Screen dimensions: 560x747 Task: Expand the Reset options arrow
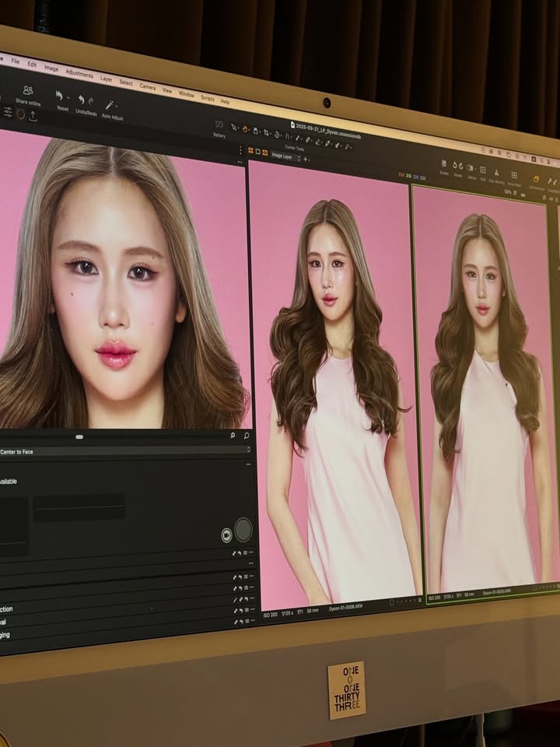[68, 98]
